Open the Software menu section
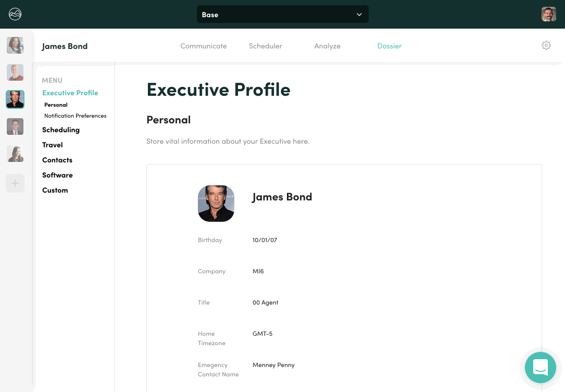This screenshot has width=565, height=392. click(x=58, y=175)
